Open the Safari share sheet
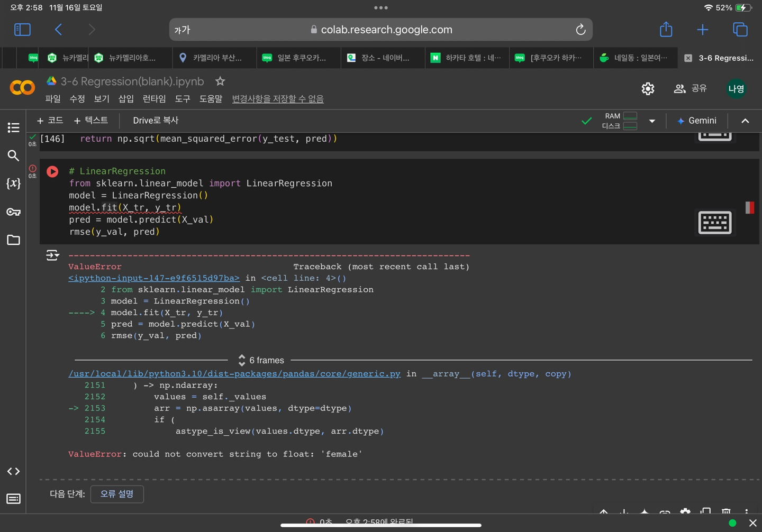 point(666,29)
